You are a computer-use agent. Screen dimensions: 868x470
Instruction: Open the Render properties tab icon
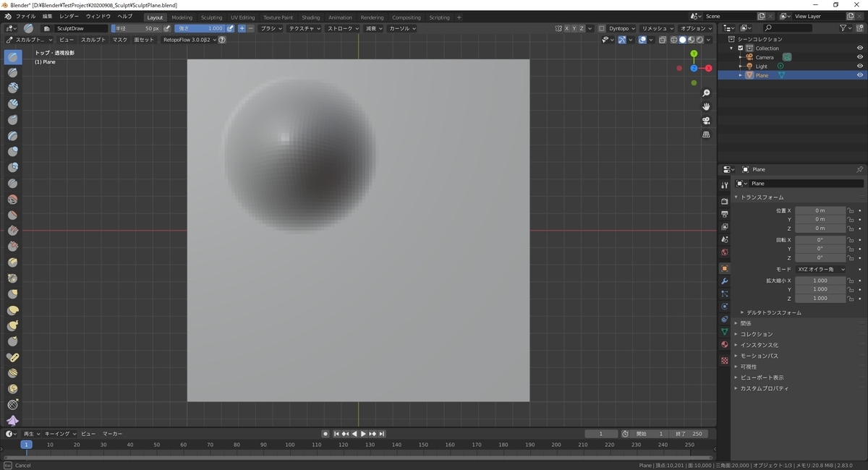pyautogui.click(x=724, y=201)
